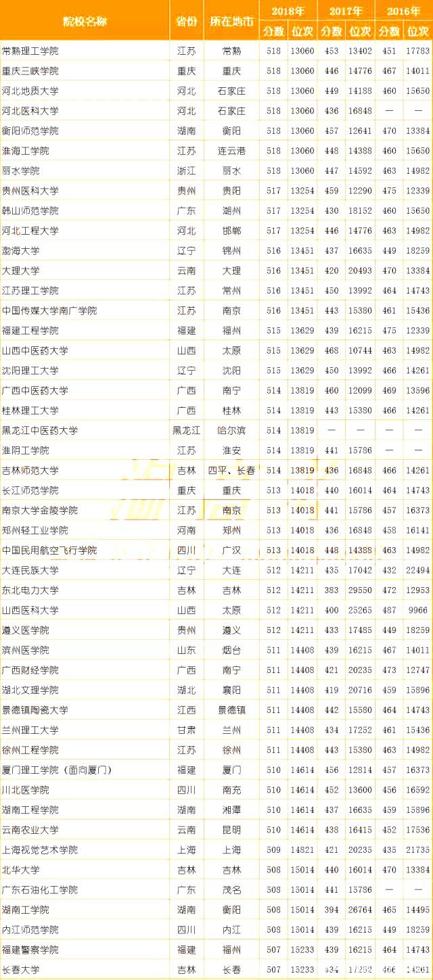Click the 院校名称 column header
Screen dimensions: 433x980
pyautogui.click(x=84, y=20)
